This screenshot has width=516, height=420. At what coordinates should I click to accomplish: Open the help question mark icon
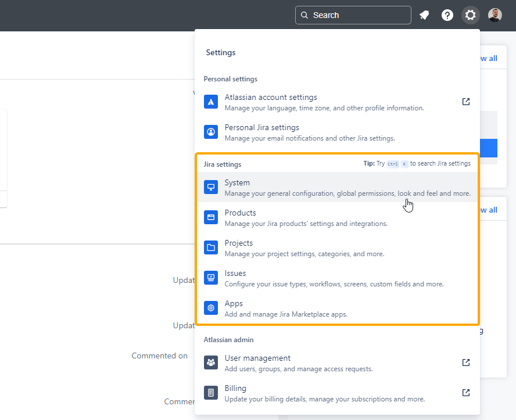(x=447, y=15)
